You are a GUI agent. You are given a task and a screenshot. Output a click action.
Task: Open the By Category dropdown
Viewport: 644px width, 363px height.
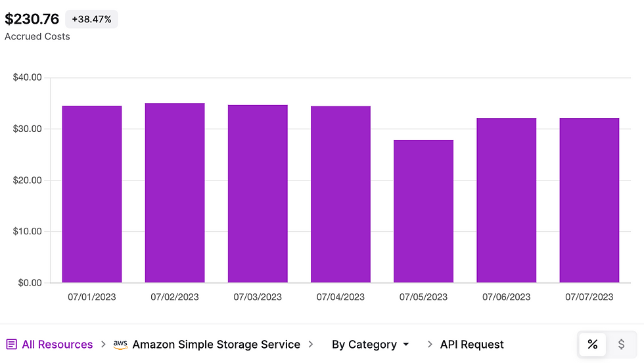pyautogui.click(x=370, y=345)
